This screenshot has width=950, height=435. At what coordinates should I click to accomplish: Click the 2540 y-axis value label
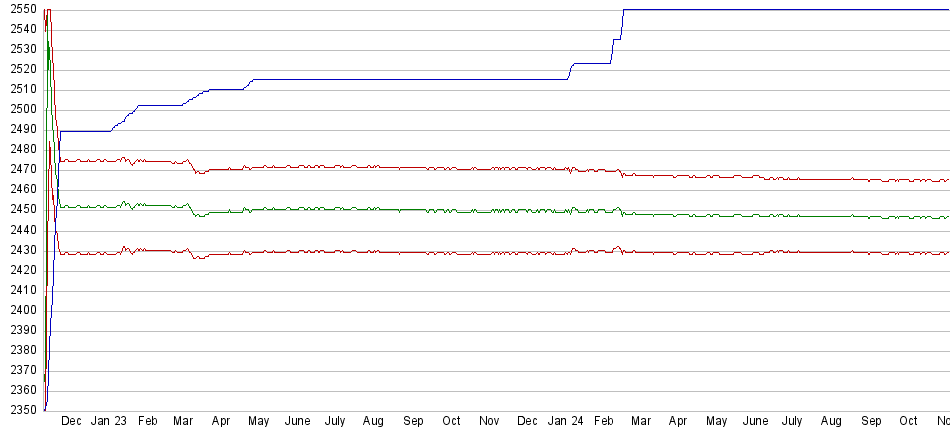click(x=20, y=29)
